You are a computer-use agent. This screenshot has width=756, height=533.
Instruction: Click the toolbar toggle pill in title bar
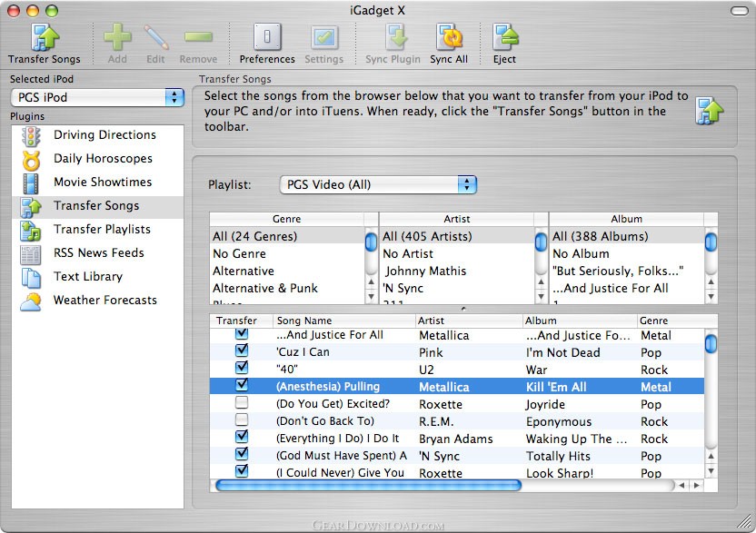[739, 11]
